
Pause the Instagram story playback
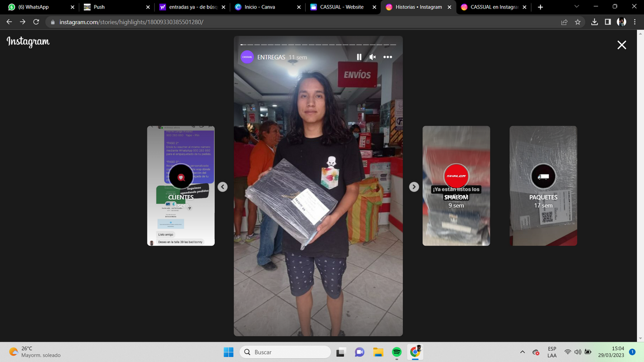[359, 57]
